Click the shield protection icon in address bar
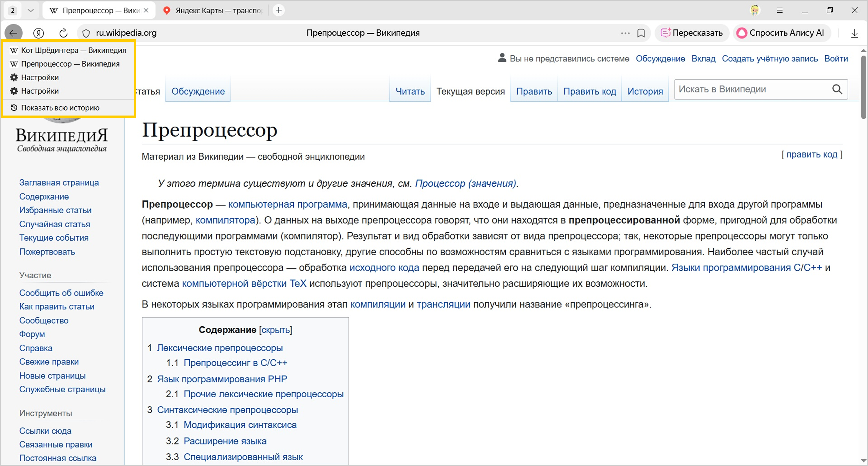Viewport: 868px width, 466px height. point(86,33)
